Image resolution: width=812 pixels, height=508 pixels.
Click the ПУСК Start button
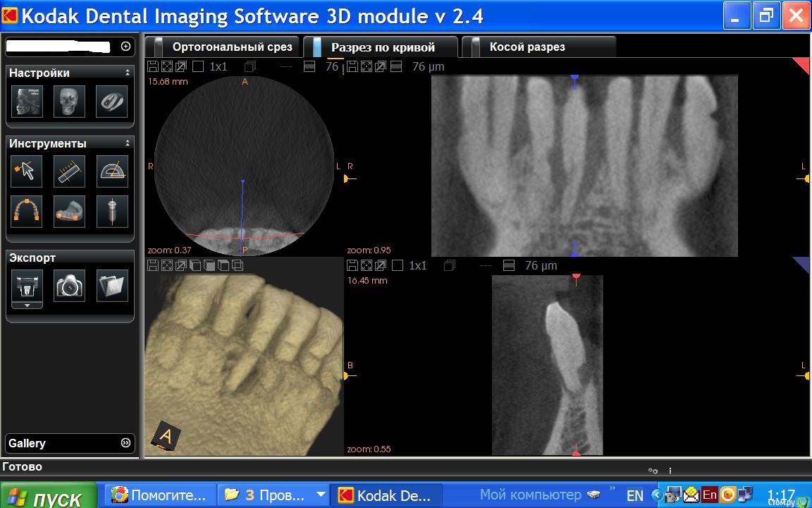(x=49, y=497)
